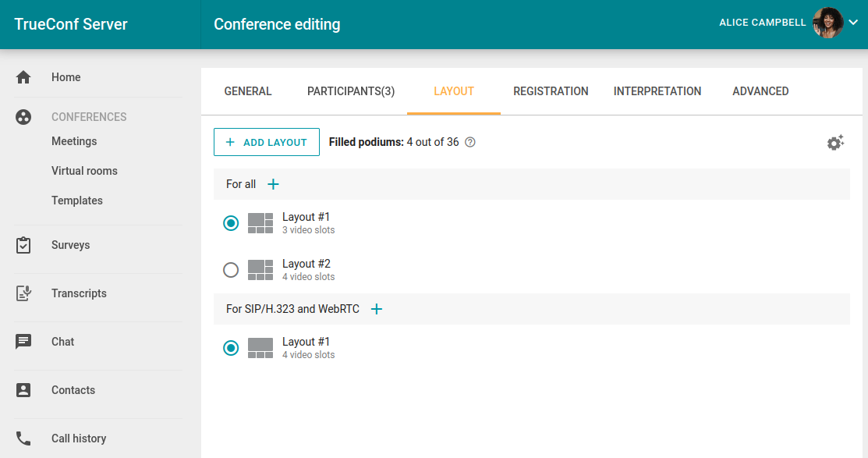Click Layout #2 grid thumbnail

tap(260, 270)
